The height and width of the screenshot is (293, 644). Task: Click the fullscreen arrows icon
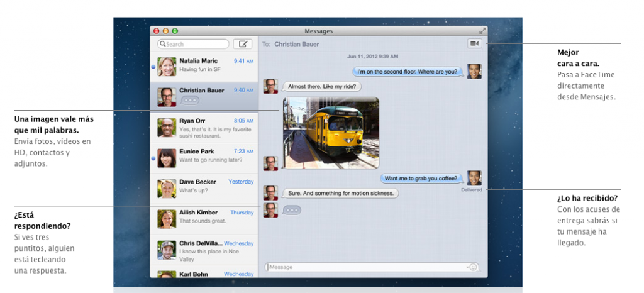(x=482, y=31)
